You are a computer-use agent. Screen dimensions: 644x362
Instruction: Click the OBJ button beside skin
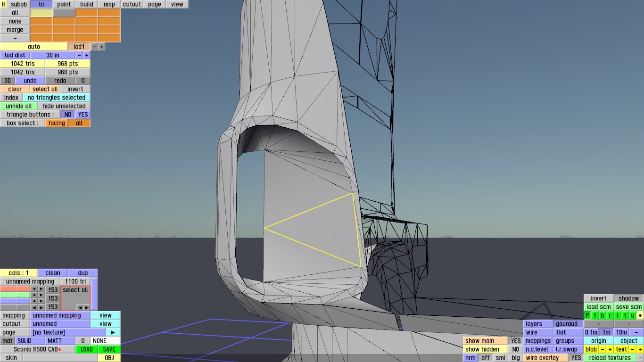[109, 358]
